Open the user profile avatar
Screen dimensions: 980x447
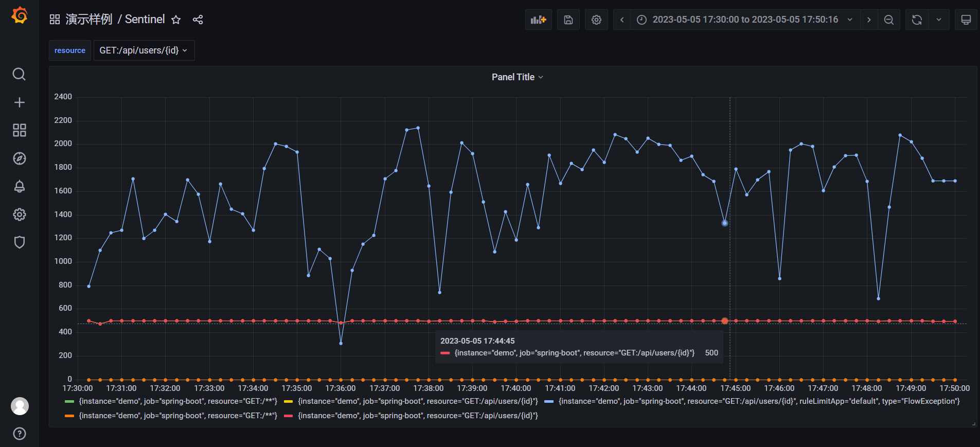tap(20, 406)
